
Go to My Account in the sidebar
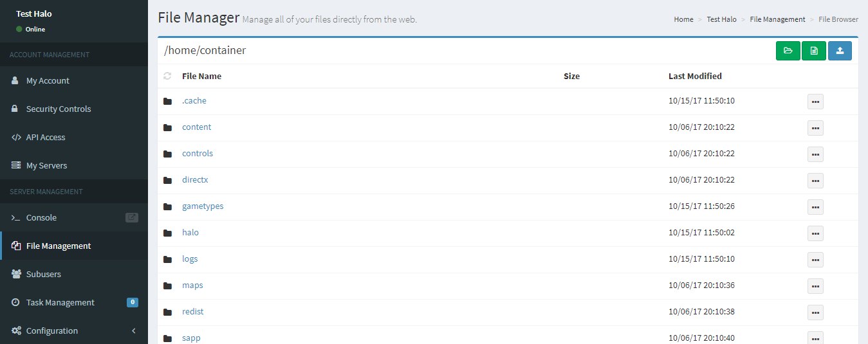click(x=48, y=81)
